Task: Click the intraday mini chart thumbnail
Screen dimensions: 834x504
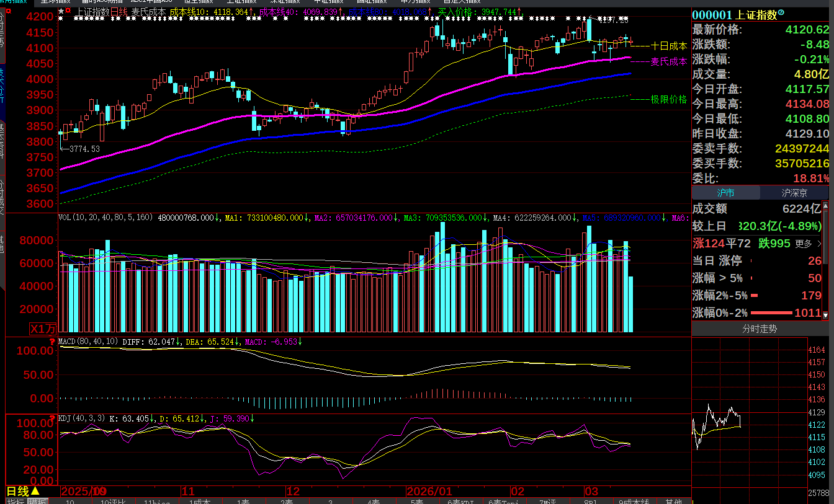Action: (x=717, y=427)
